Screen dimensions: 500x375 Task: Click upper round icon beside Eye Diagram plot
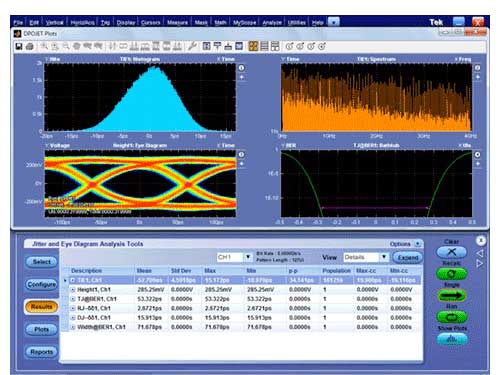(x=242, y=155)
